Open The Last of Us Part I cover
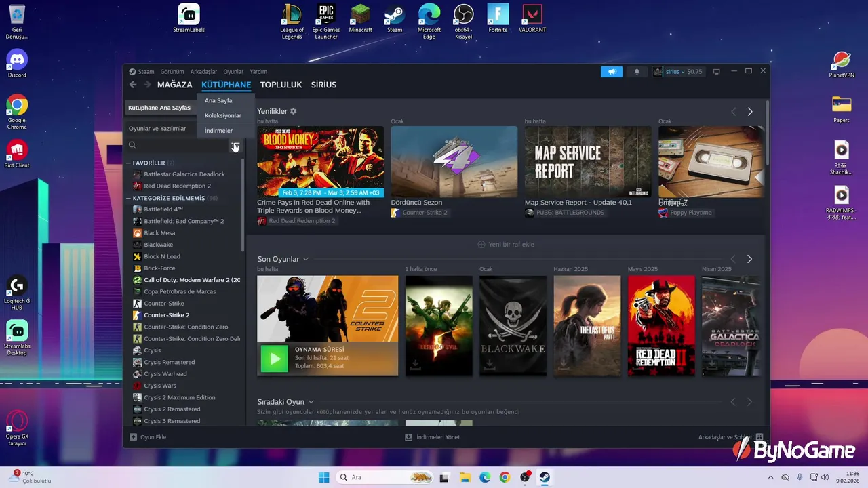Screen dimensions: 868x488 point(587,325)
